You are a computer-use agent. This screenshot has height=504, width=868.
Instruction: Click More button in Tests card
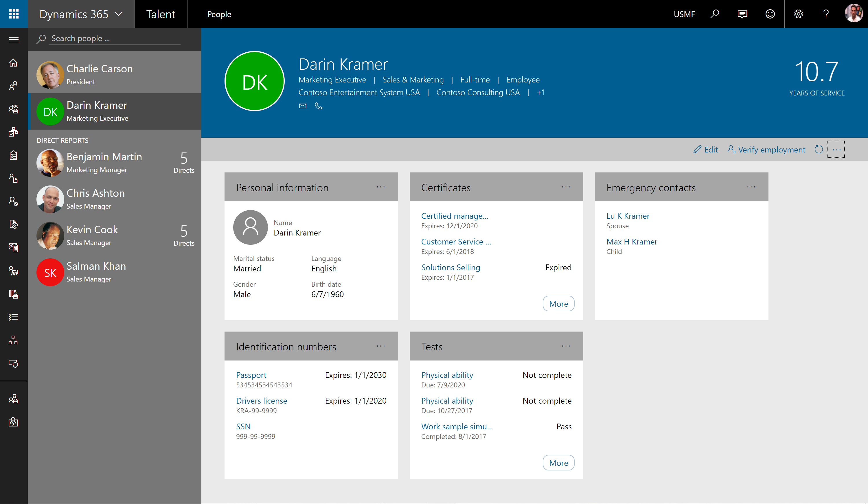coord(558,463)
